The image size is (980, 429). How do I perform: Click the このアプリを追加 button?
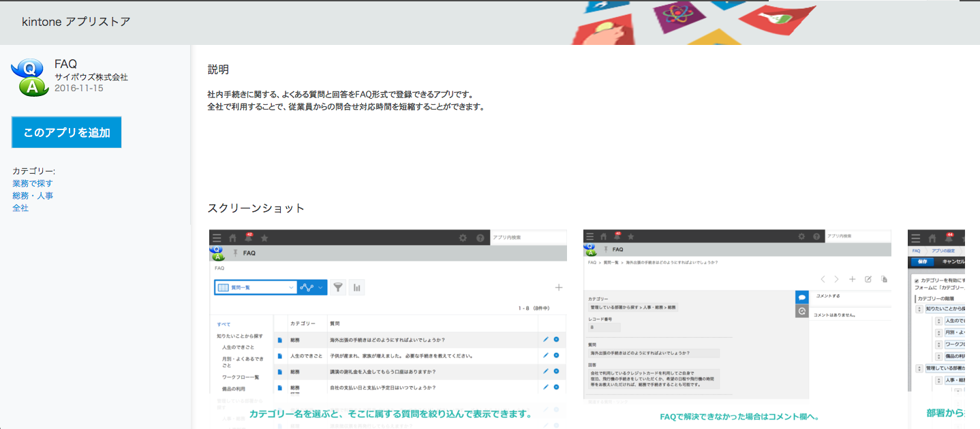point(66,132)
